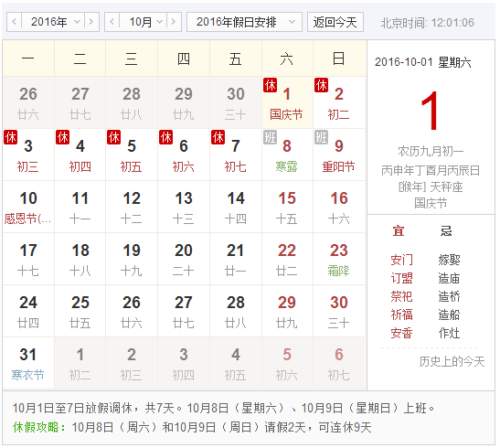Select October 21 date
The image size is (500, 448).
[236, 259]
